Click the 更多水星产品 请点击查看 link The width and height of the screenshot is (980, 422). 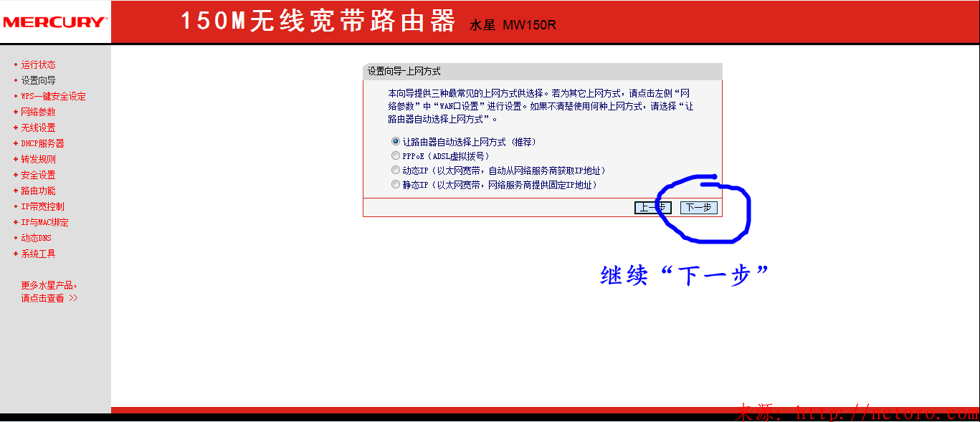(49, 292)
